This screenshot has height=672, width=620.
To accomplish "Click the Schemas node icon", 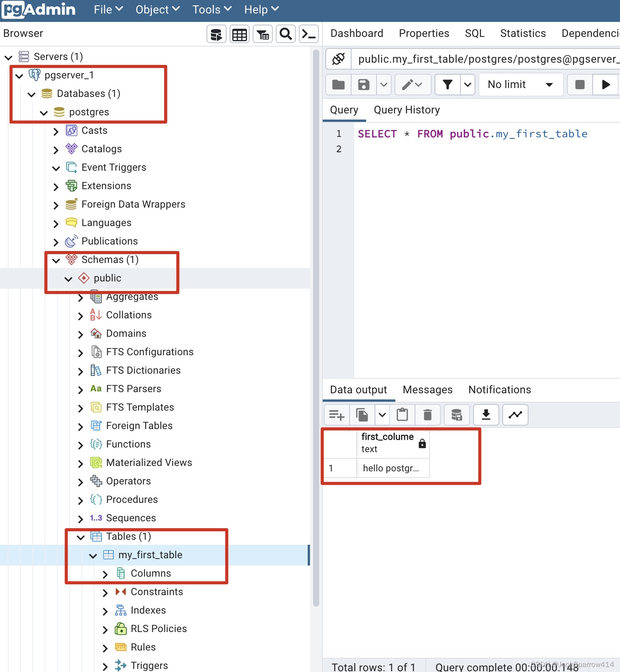I will 72,259.
